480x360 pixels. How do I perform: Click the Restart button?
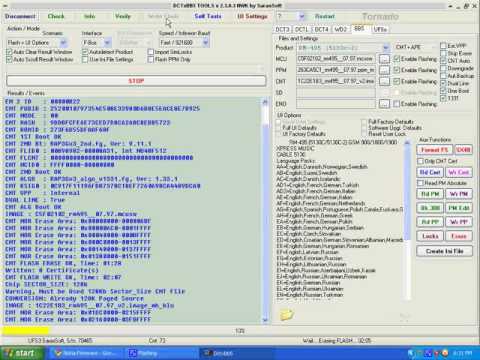pyautogui.click(x=325, y=16)
